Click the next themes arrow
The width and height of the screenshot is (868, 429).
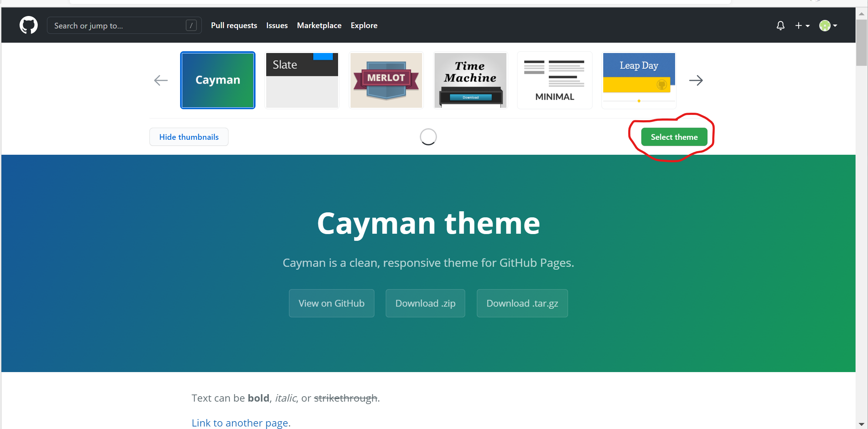point(696,80)
